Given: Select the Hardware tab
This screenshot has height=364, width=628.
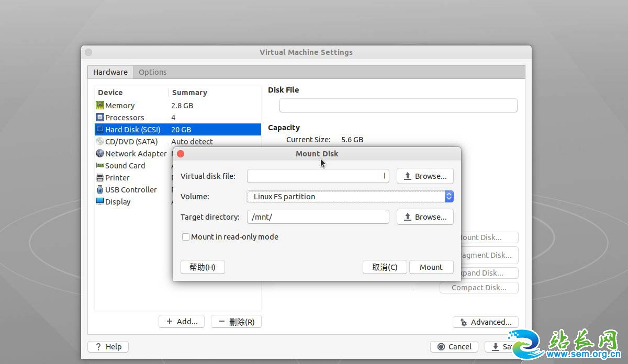Looking at the screenshot, I should (110, 72).
